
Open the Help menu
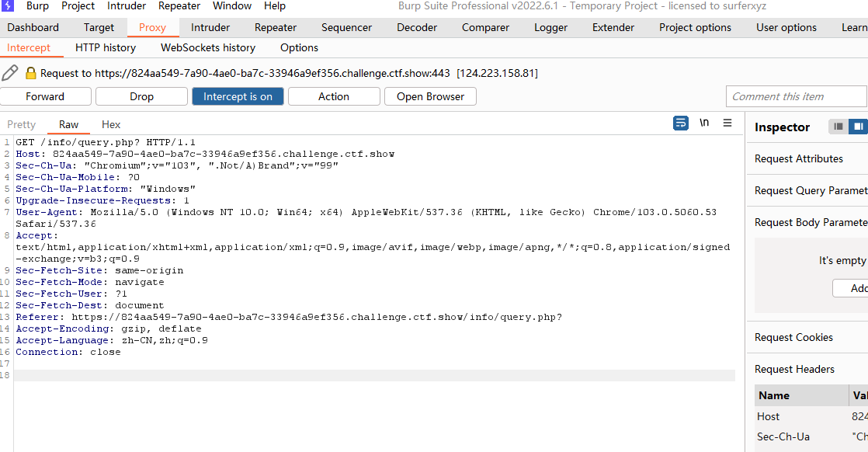click(275, 6)
